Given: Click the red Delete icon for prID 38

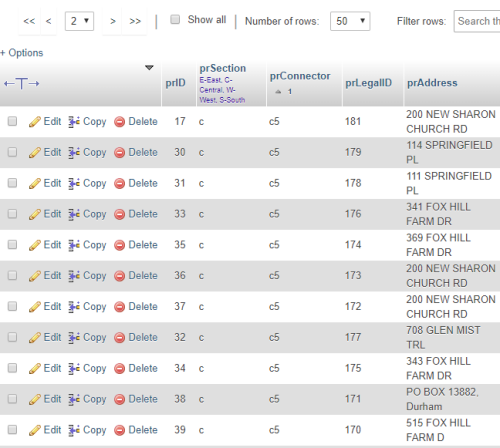Looking at the screenshot, I should click(119, 399).
